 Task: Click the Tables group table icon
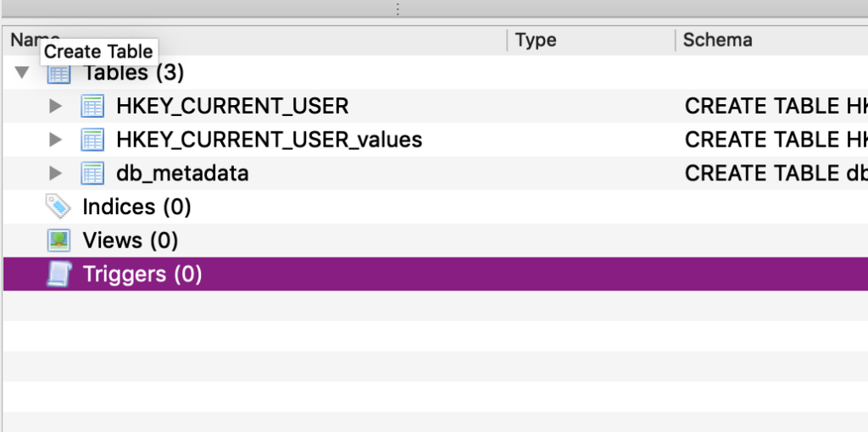(58, 74)
